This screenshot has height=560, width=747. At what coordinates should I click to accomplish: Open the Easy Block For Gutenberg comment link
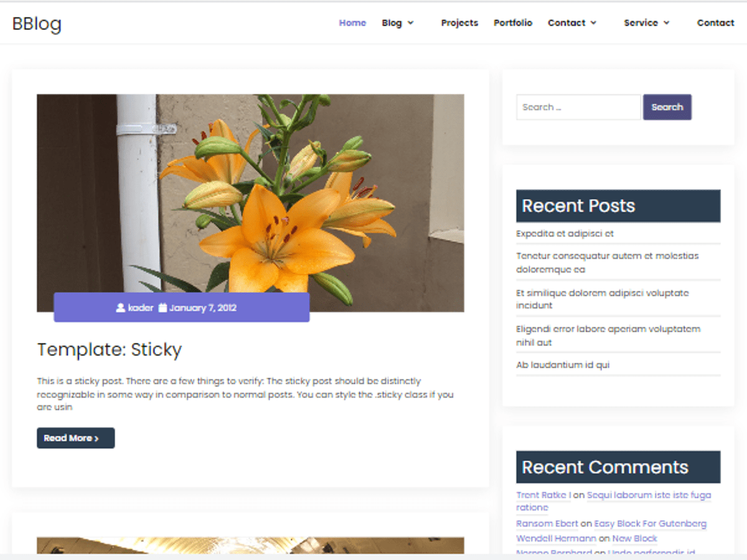point(650,523)
